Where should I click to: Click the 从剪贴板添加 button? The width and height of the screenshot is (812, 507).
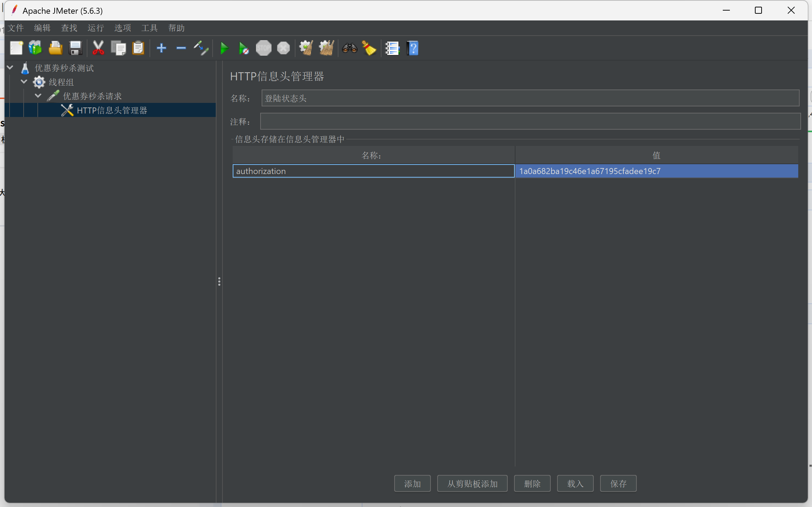472,483
